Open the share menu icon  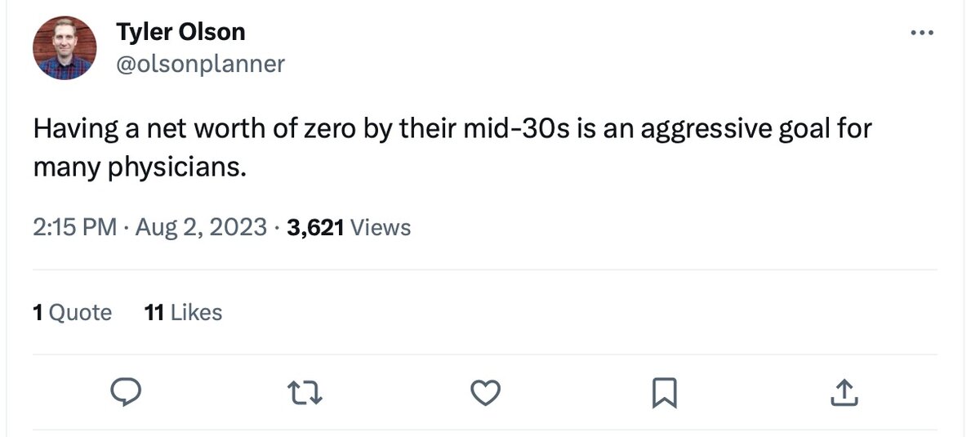(x=844, y=394)
